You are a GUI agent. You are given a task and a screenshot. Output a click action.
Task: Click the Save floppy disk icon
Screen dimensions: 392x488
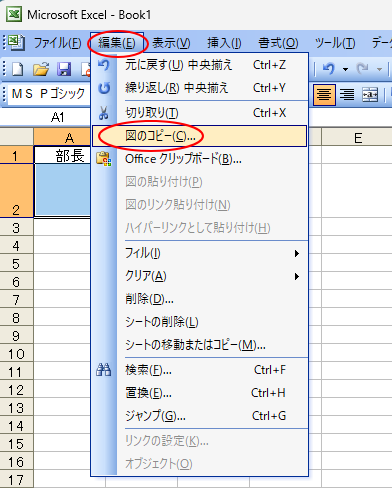pos(64,69)
